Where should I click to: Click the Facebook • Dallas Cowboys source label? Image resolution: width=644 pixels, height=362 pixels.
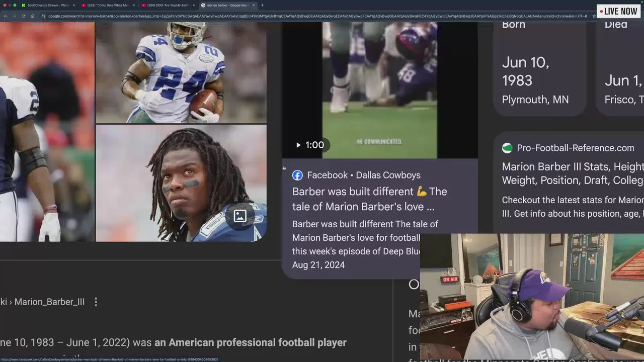pos(364,175)
